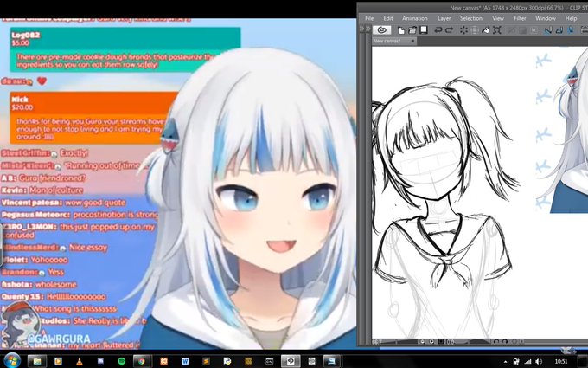Open the Filter menu
The width and height of the screenshot is (588, 368).
(x=520, y=18)
